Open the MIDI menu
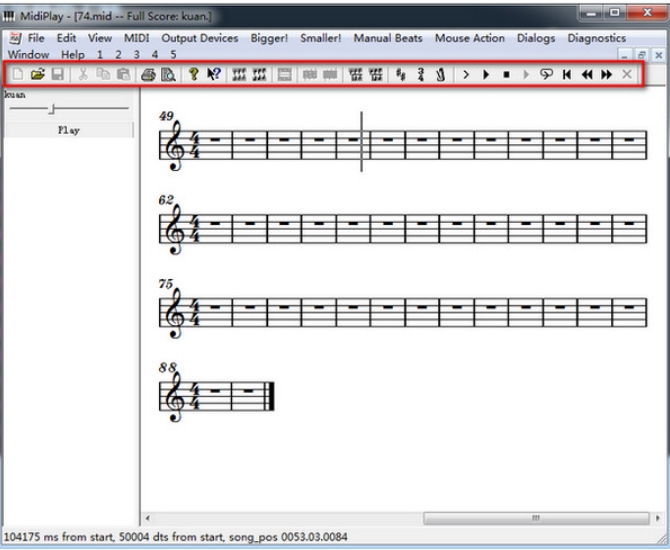Viewport: 670px width, 550px height. [x=137, y=38]
